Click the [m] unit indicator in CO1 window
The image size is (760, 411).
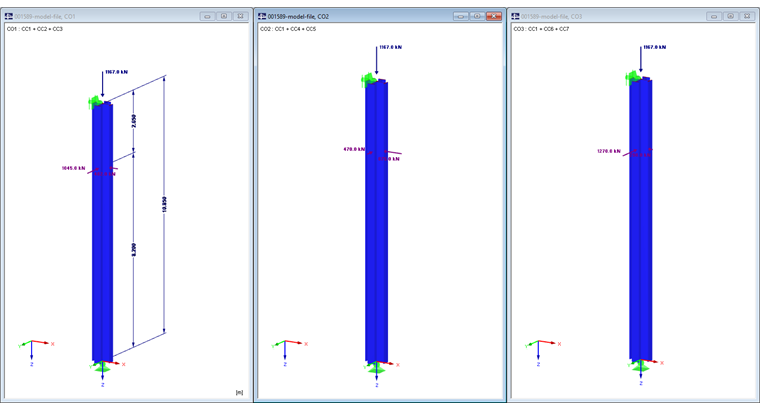(x=239, y=393)
